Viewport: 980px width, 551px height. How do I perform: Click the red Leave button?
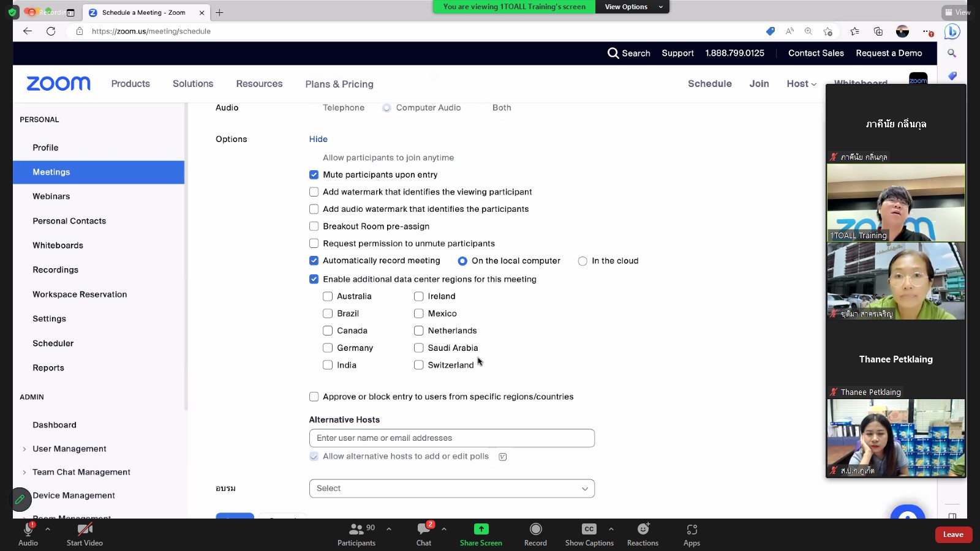pos(953,534)
